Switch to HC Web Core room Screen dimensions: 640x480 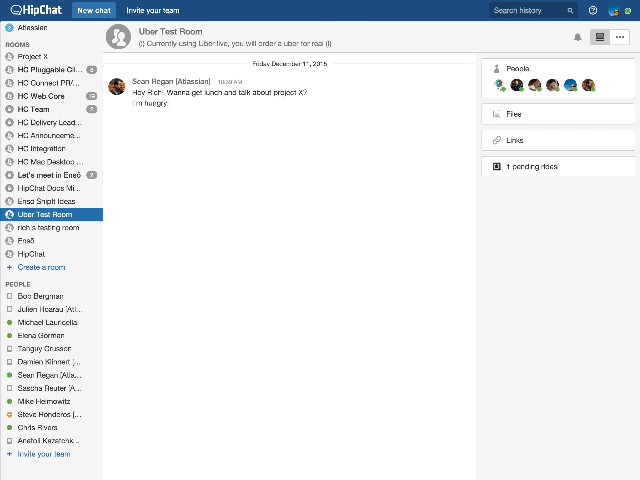(41, 96)
